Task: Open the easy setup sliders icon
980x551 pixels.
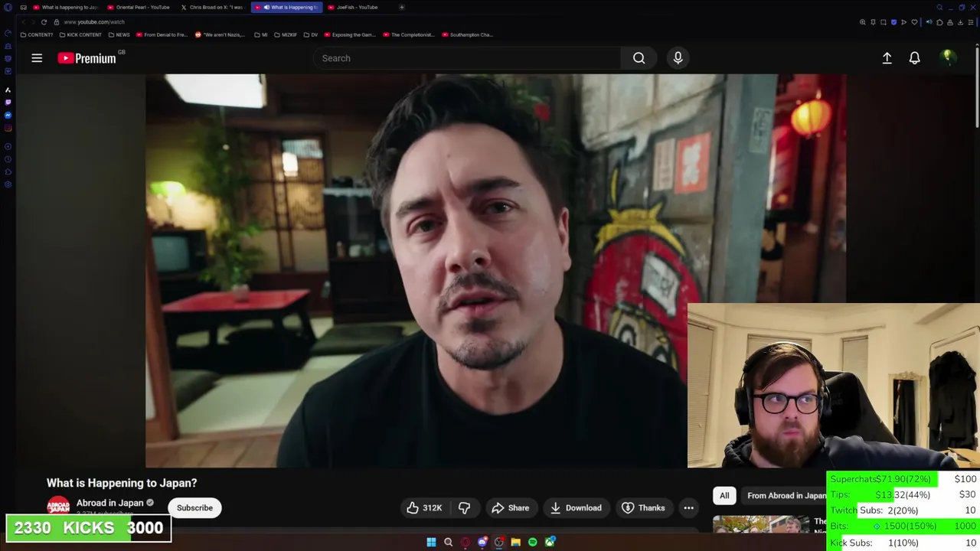Action: pos(971,22)
